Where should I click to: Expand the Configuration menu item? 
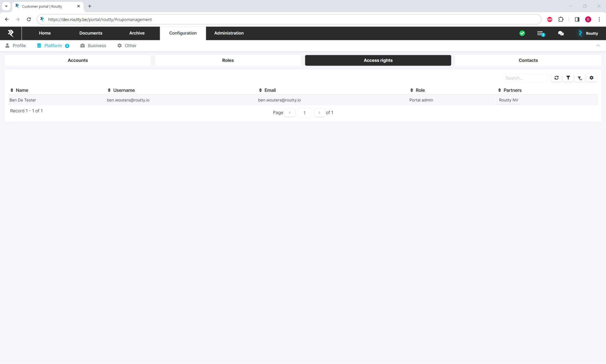click(x=183, y=33)
